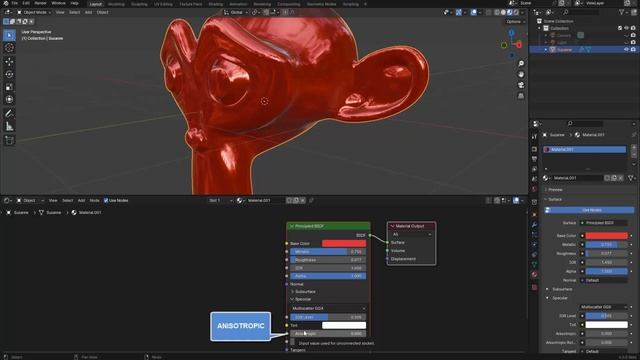Toggle the viewport overlays button
Screen dimensions: 640x360
[x=473, y=13]
